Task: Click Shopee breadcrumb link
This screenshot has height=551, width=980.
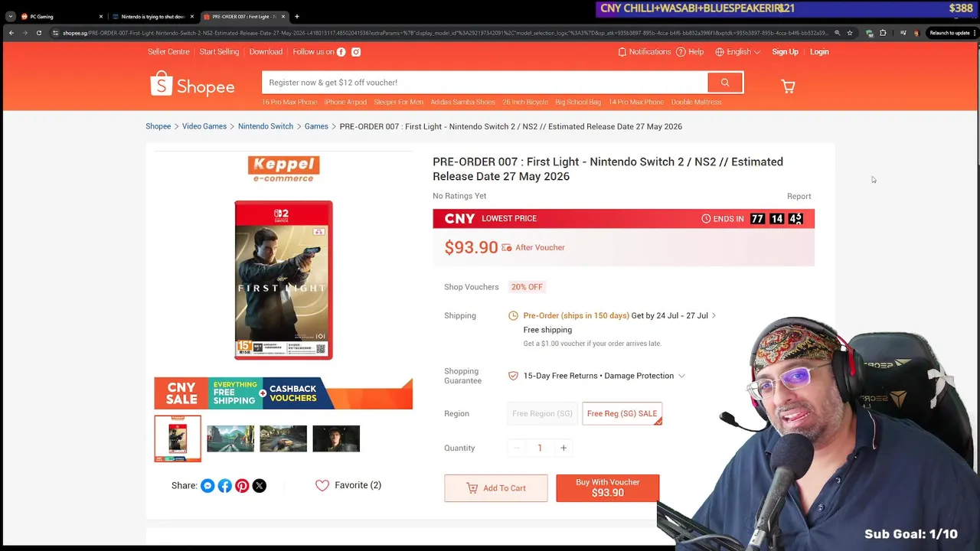Action: [x=158, y=126]
